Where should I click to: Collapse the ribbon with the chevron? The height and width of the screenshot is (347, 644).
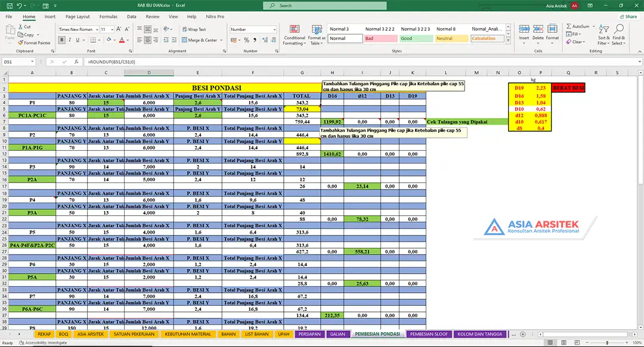639,51
